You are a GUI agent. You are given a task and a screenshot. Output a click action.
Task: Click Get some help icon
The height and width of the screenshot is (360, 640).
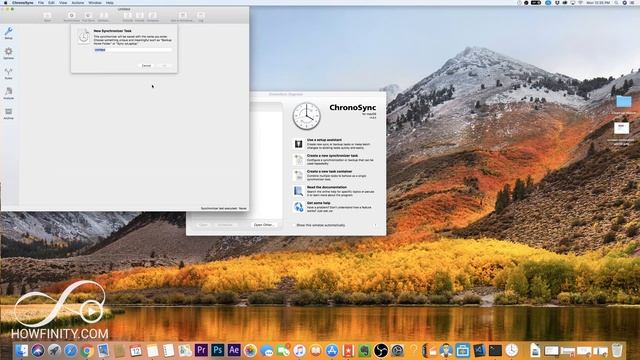(298, 207)
